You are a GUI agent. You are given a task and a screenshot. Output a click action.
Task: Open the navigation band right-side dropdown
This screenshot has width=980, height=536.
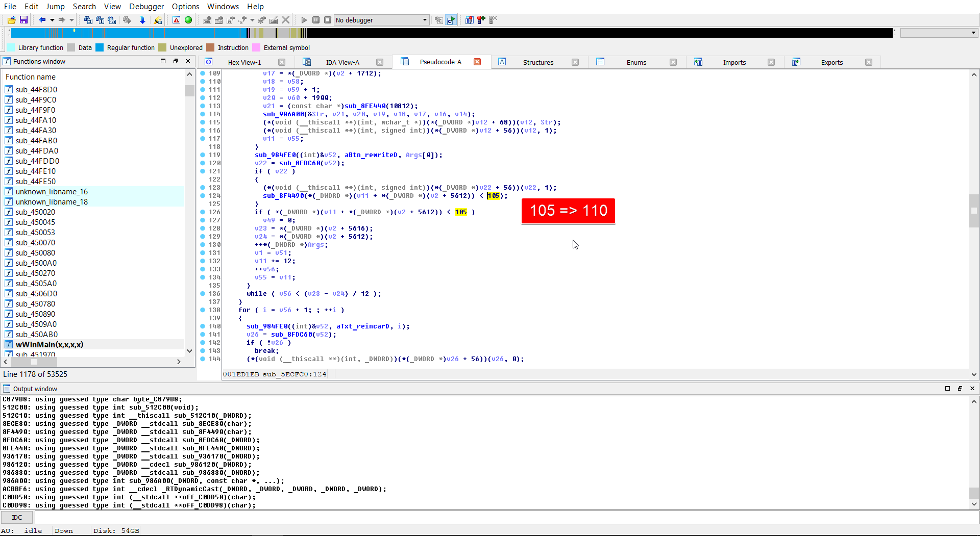point(973,33)
